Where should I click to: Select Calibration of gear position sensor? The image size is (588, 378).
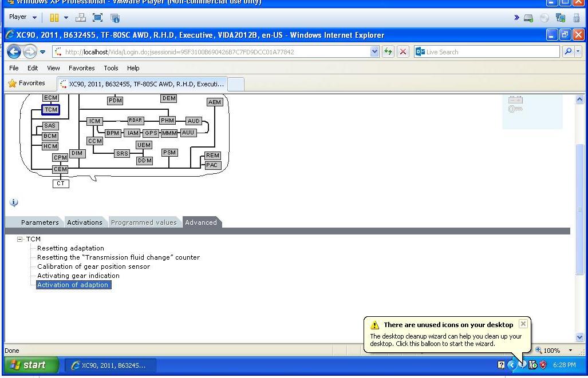click(93, 266)
